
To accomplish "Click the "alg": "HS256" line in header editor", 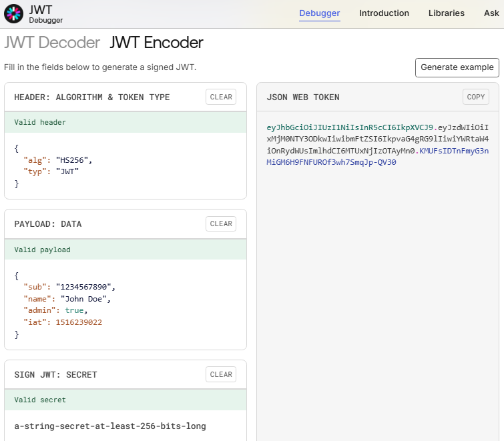I will (x=58, y=160).
